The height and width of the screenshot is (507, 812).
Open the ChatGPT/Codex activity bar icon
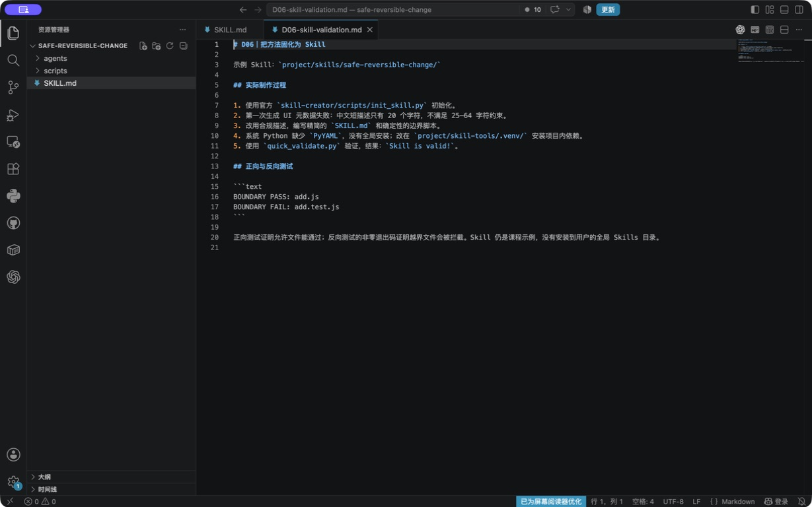click(13, 277)
